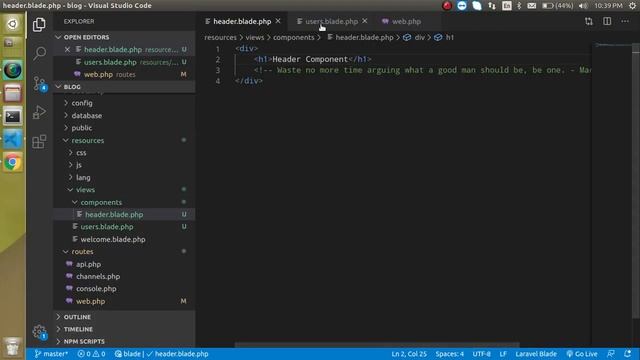Collapse the BLOG project section

click(124, 87)
